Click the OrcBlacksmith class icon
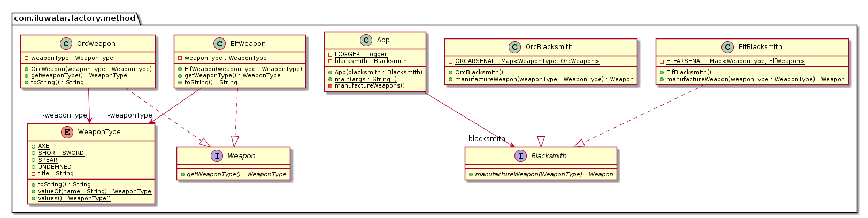 click(x=514, y=46)
